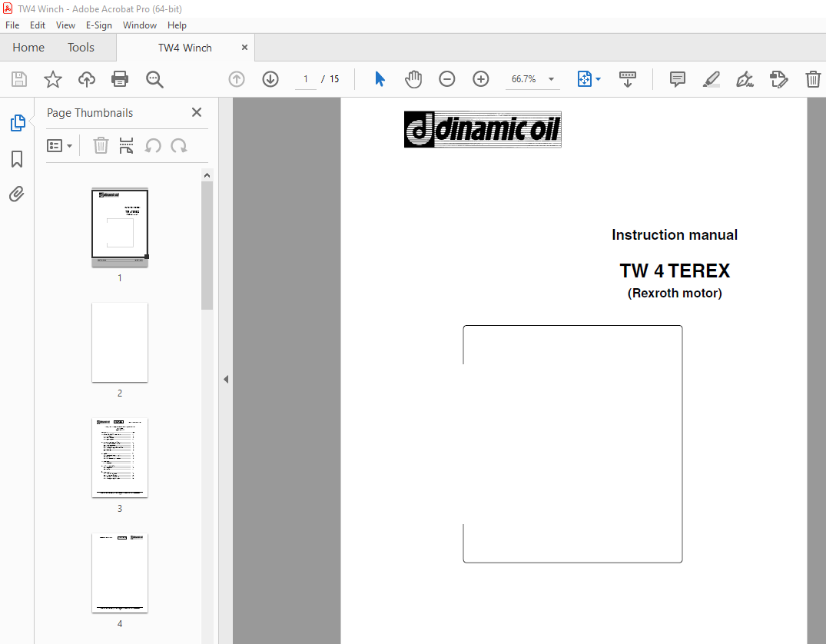
Task: Open the Attachments paperclip icon
Action: pos(17,194)
